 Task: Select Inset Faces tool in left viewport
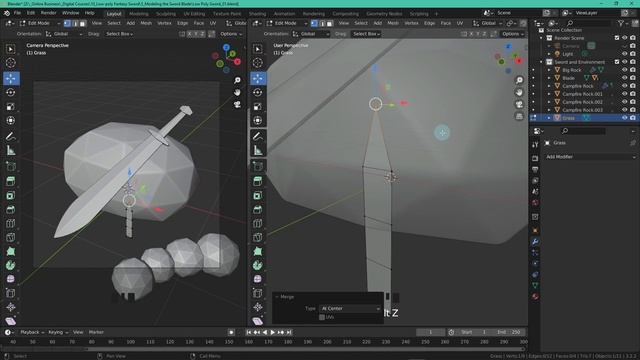coord(11,196)
